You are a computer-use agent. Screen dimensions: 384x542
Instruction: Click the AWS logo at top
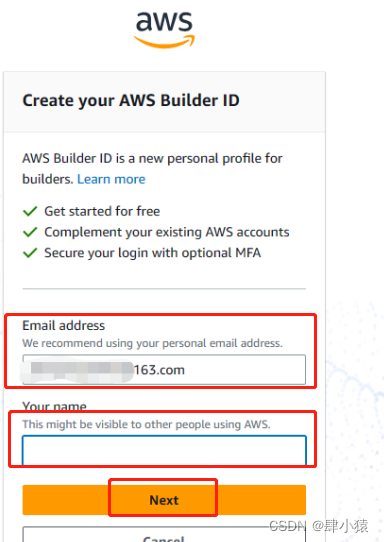point(164,30)
